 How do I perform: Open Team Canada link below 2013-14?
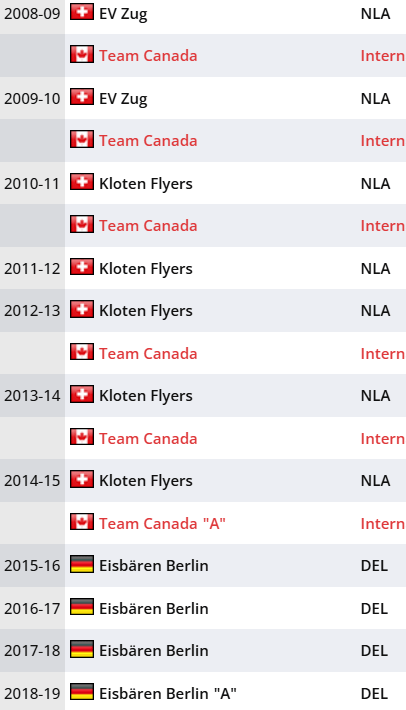148,439
